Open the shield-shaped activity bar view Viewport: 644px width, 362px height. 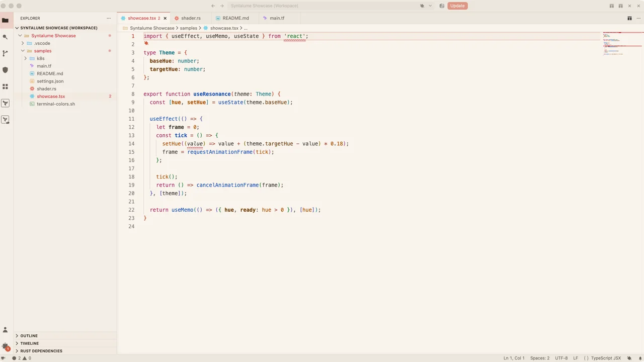click(x=5, y=70)
